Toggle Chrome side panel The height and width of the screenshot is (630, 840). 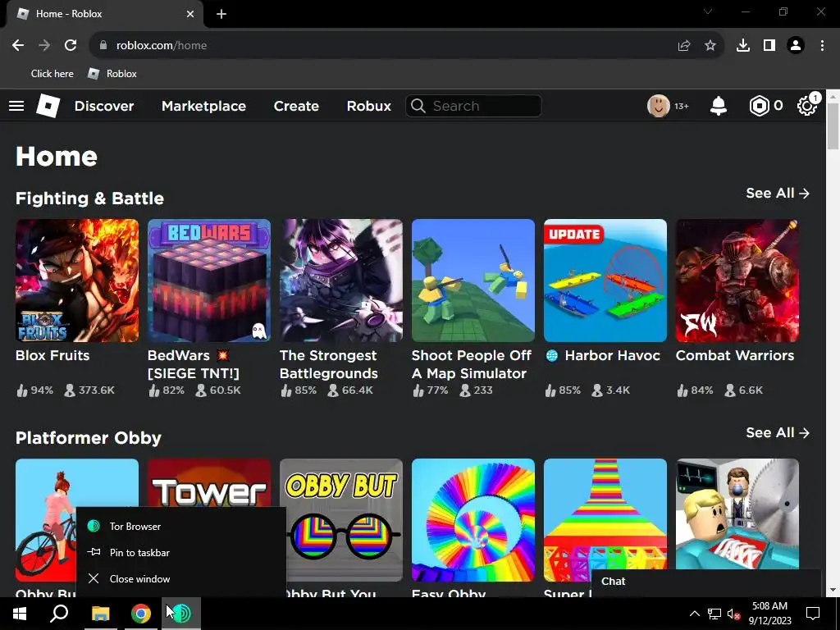coord(769,46)
